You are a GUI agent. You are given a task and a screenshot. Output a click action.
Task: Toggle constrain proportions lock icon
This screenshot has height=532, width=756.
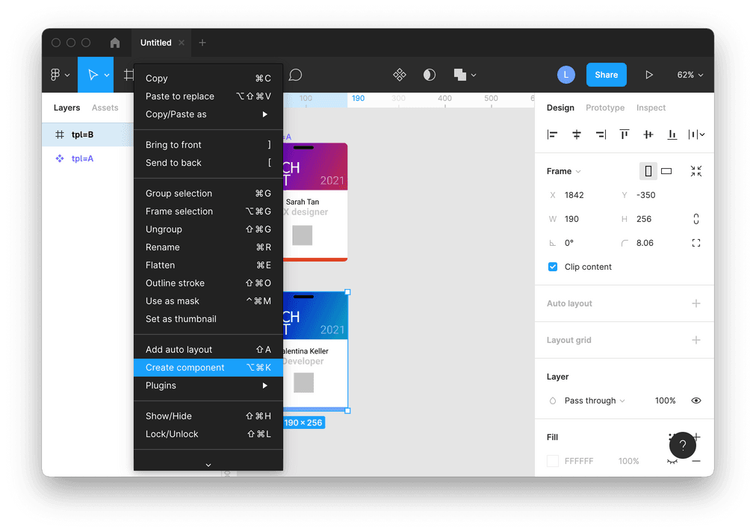[x=696, y=219]
